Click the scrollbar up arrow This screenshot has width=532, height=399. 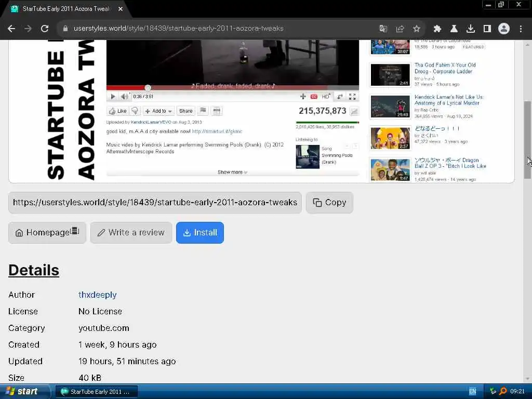[x=527, y=45]
